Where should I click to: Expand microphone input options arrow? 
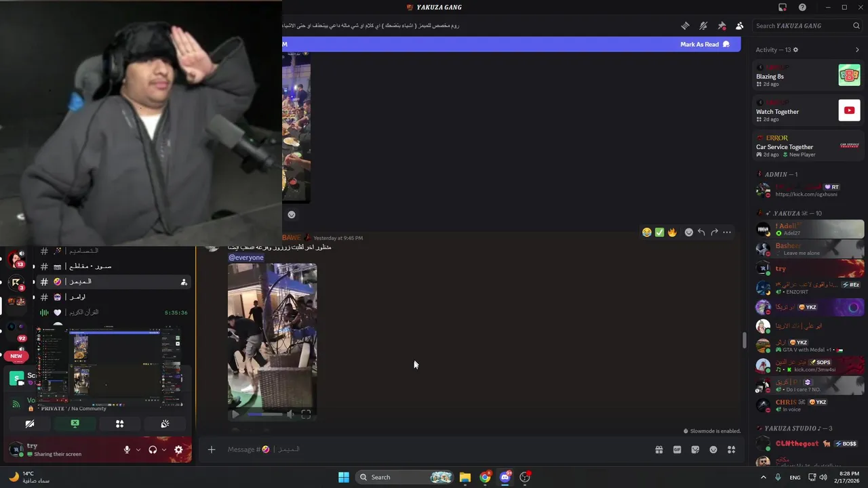coord(138,449)
